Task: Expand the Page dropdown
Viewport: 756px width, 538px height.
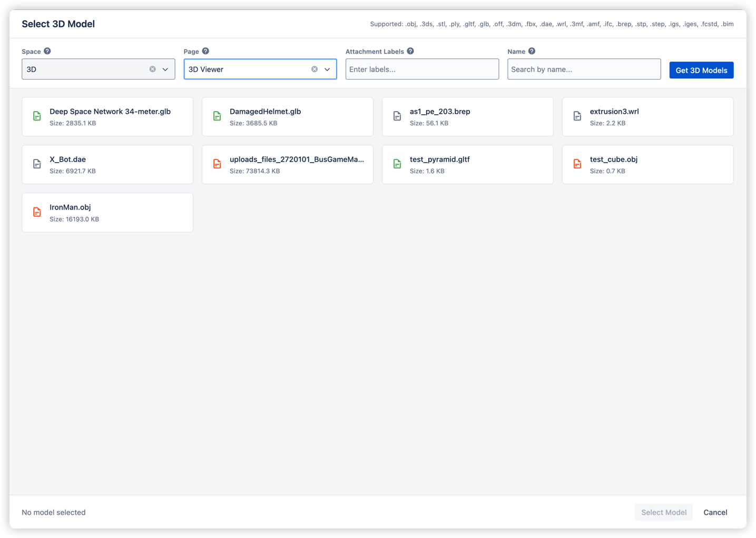Action: click(327, 69)
